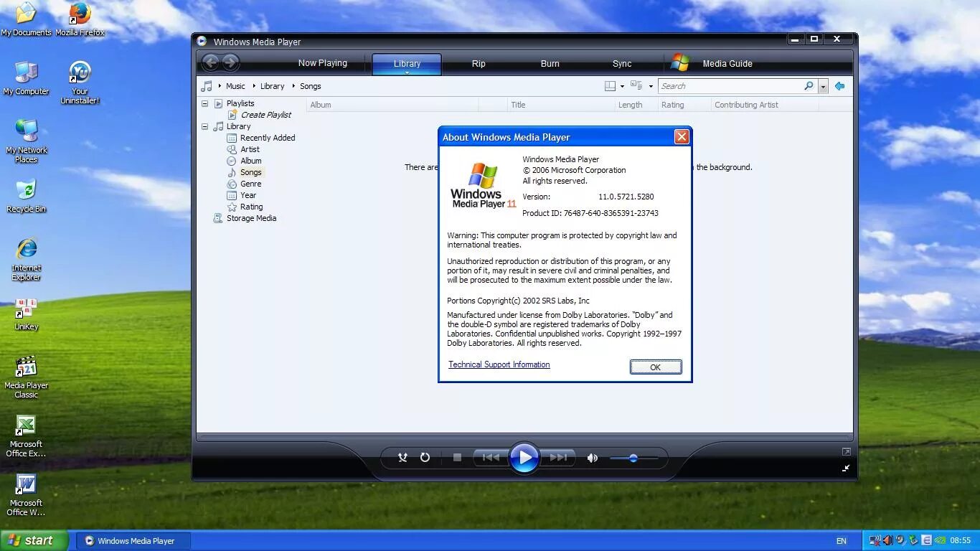980x551 pixels.
Task: Switch to the Library tab
Action: (x=407, y=64)
